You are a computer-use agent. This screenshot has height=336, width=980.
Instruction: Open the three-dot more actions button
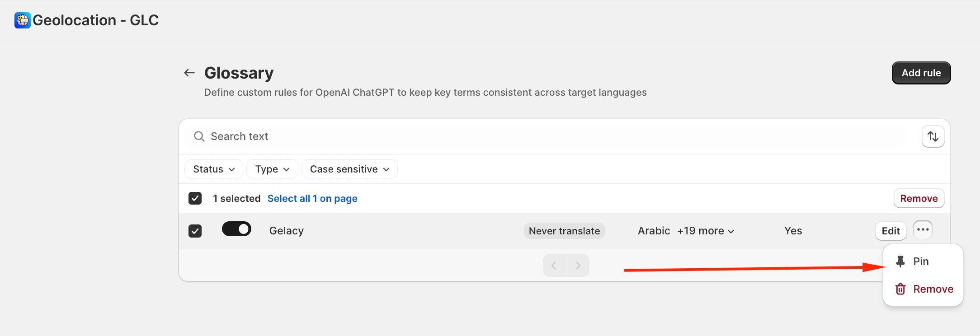click(x=923, y=230)
